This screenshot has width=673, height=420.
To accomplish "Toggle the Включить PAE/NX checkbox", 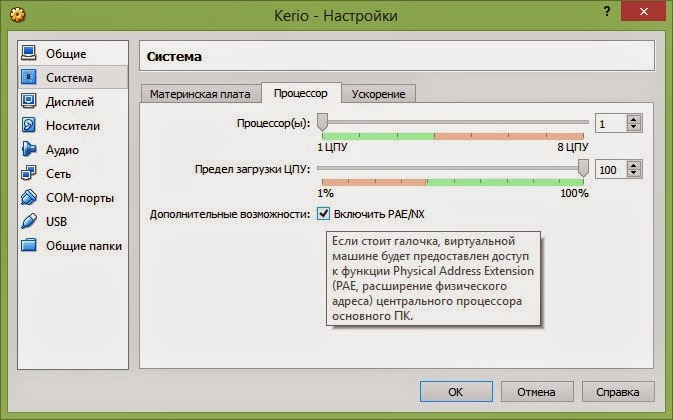I will coord(323,213).
